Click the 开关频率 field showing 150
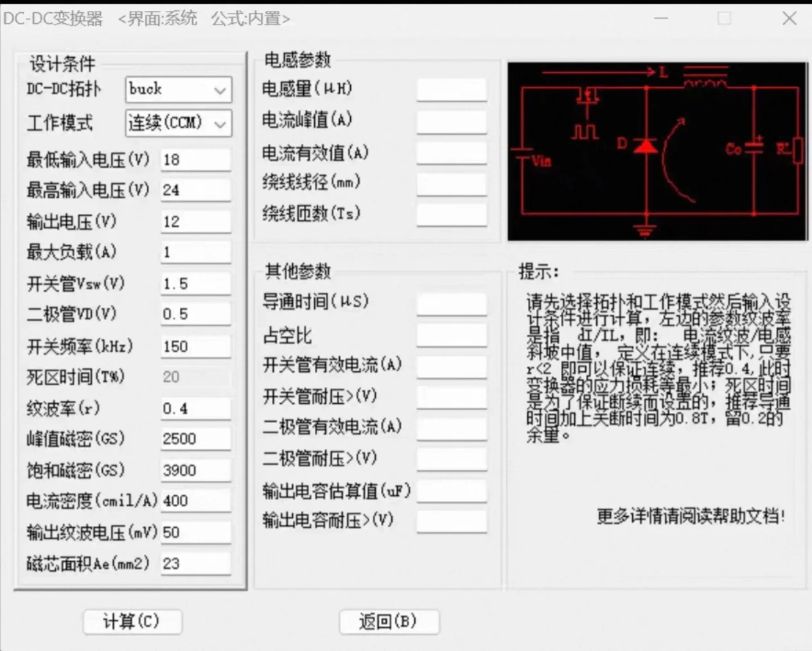The image size is (812, 651). point(195,346)
